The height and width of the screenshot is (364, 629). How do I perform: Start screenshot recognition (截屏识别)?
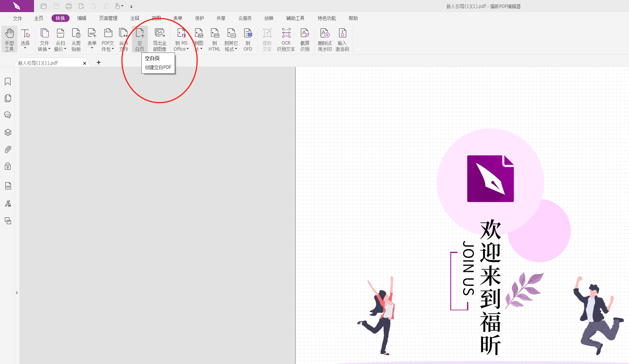tap(305, 39)
